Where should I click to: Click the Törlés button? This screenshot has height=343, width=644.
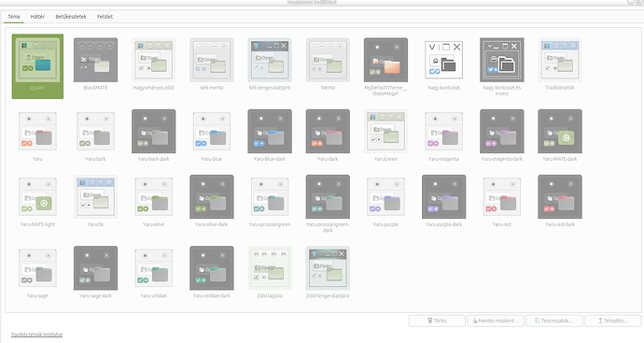point(437,321)
